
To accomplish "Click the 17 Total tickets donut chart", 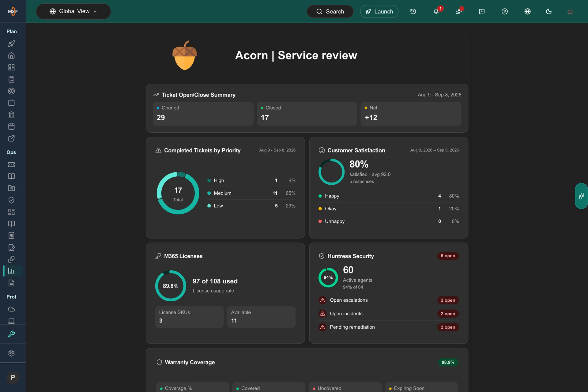I will point(178,193).
